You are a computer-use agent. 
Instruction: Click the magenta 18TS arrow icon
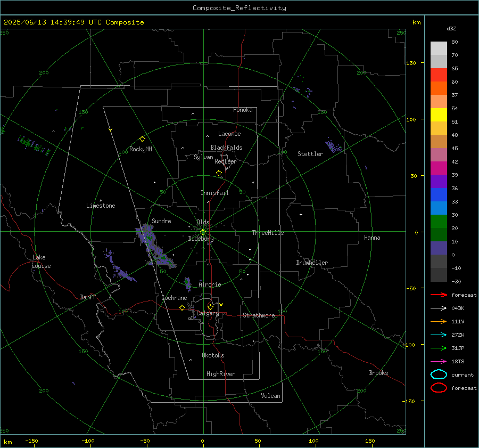point(439,362)
